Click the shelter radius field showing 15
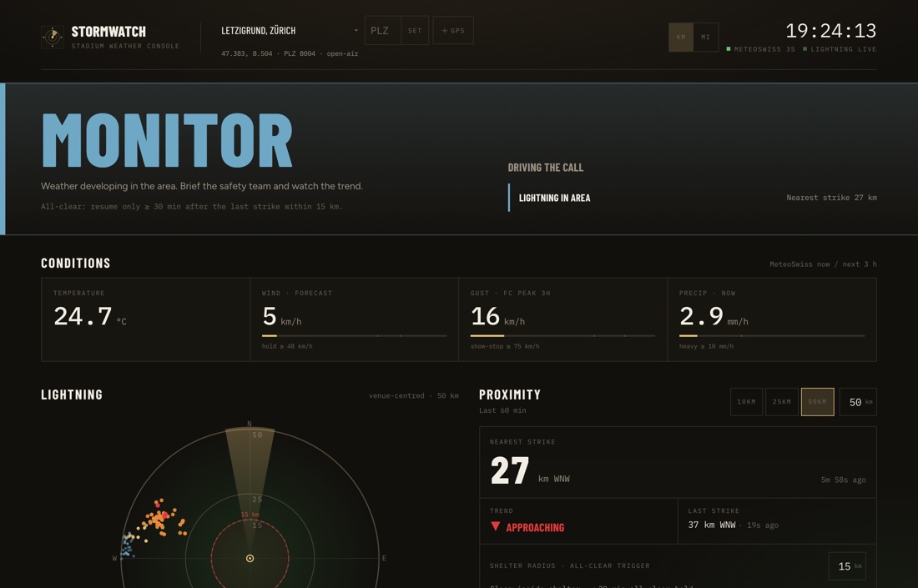 (847, 565)
